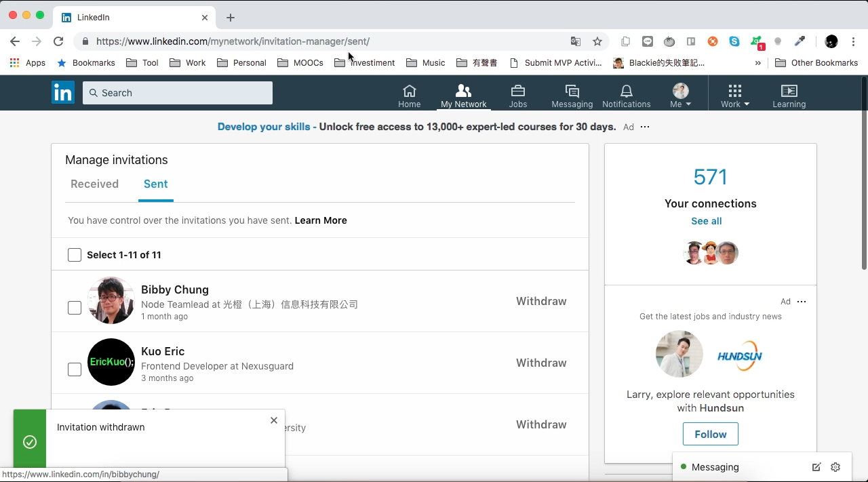This screenshot has width=868, height=482.
Task: Click Learn More link
Action: [321, 220]
